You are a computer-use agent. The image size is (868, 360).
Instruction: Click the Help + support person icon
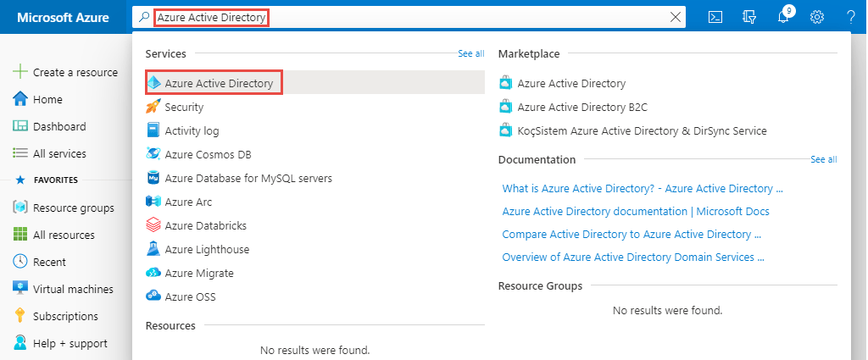tap(20, 343)
